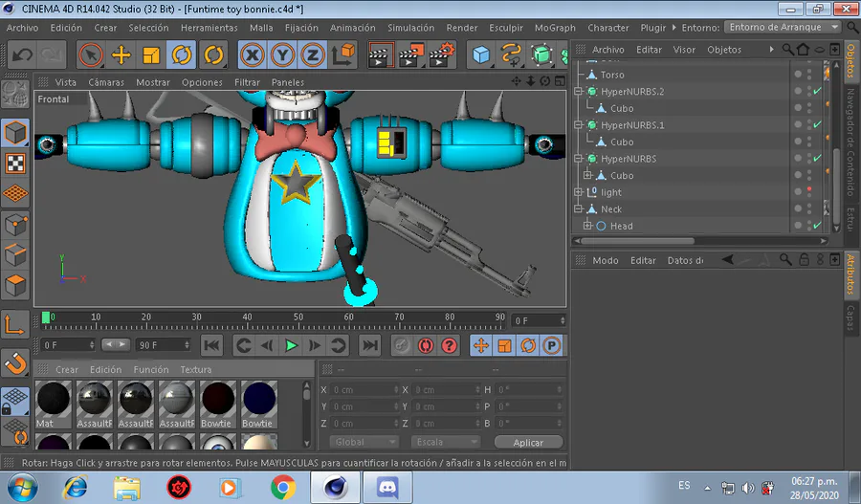The height and width of the screenshot is (504, 861).
Task: Toggle Parameter keyframe recording P button
Action: [x=552, y=345]
